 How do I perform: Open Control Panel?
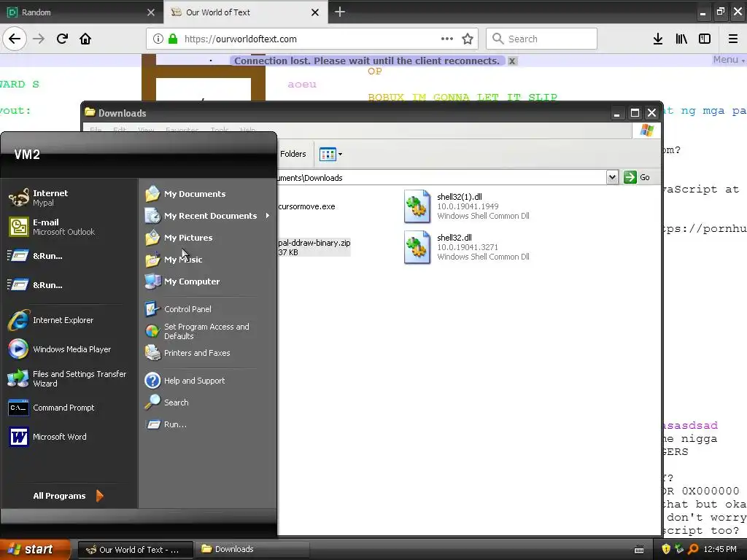[x=208, y=309]
